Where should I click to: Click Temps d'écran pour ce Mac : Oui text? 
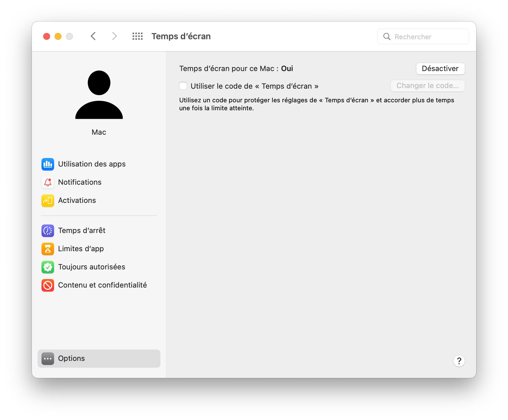236,69
